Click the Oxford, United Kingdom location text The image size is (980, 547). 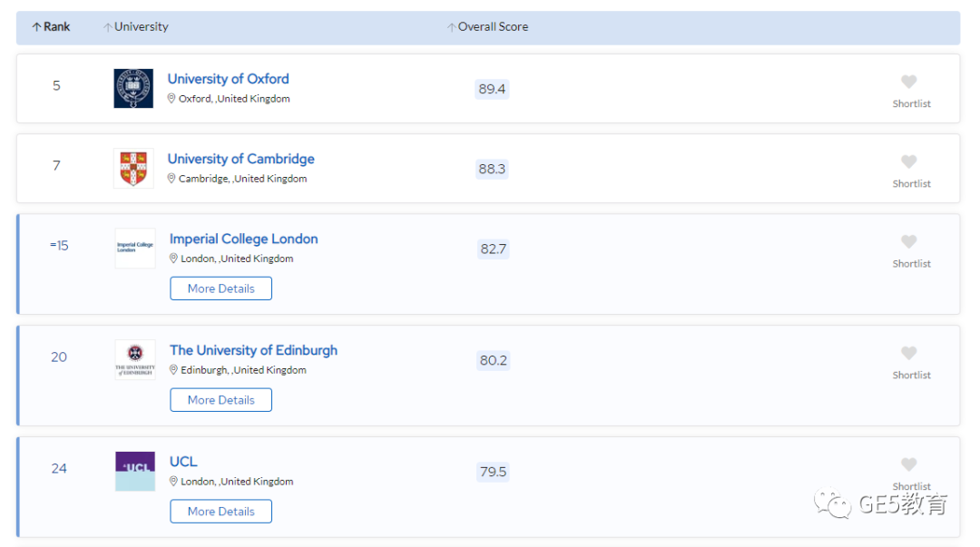(x=234, y=99)
